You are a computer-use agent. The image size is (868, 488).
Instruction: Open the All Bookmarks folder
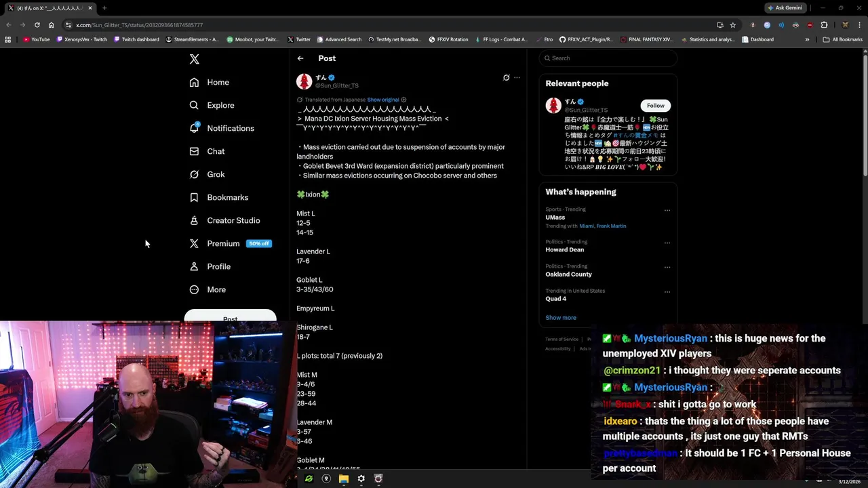click(x=842, y=39)
